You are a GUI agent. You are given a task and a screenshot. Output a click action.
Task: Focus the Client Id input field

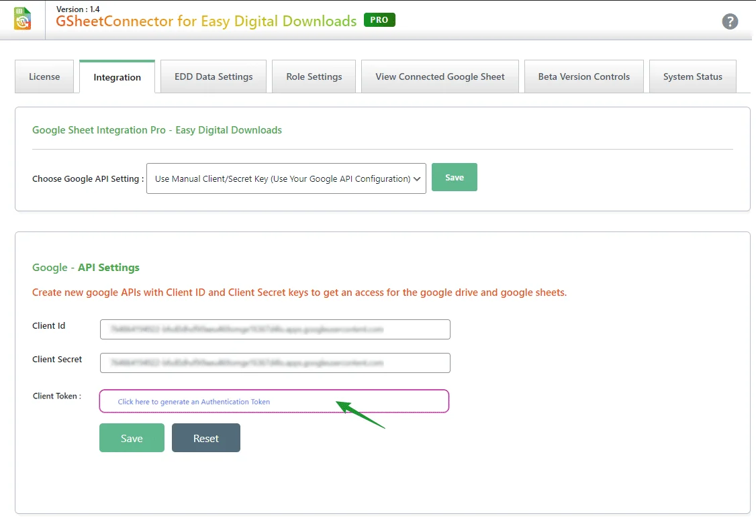(275, 329)
